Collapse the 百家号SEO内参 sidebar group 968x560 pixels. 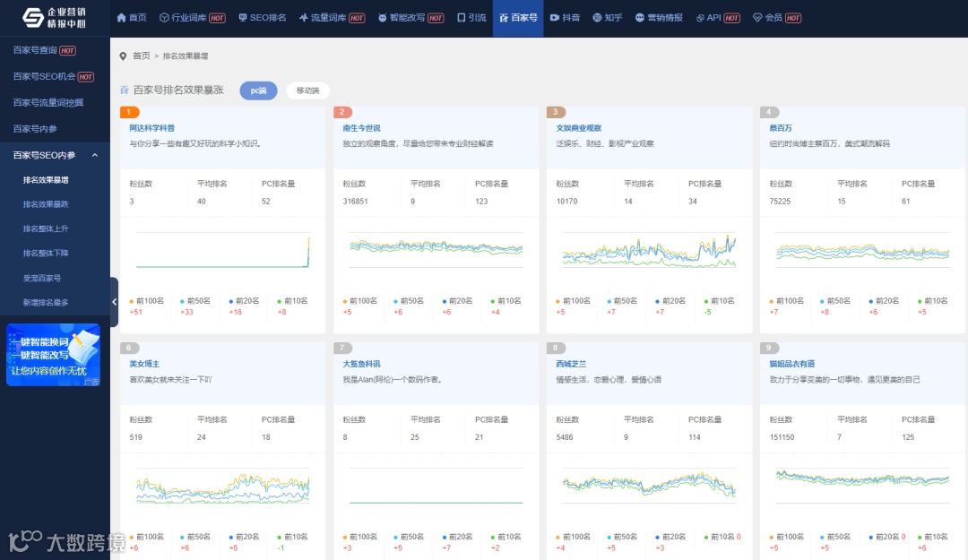[x=55, y=155]
